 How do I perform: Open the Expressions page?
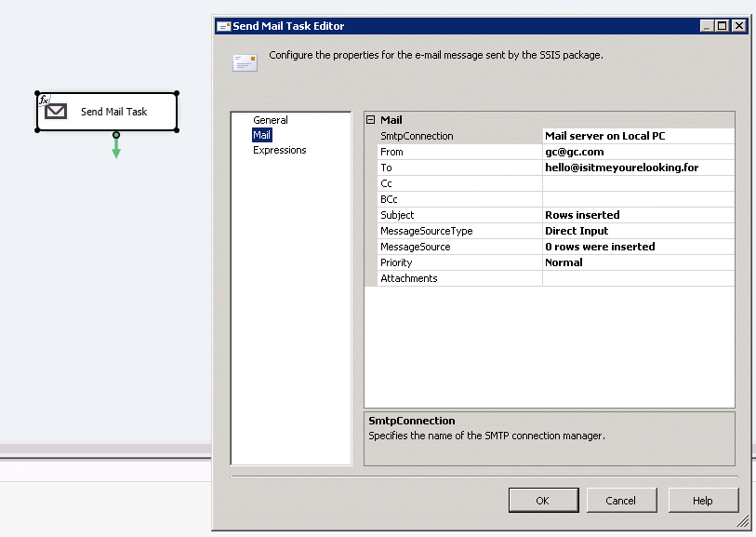coord(279,150)
